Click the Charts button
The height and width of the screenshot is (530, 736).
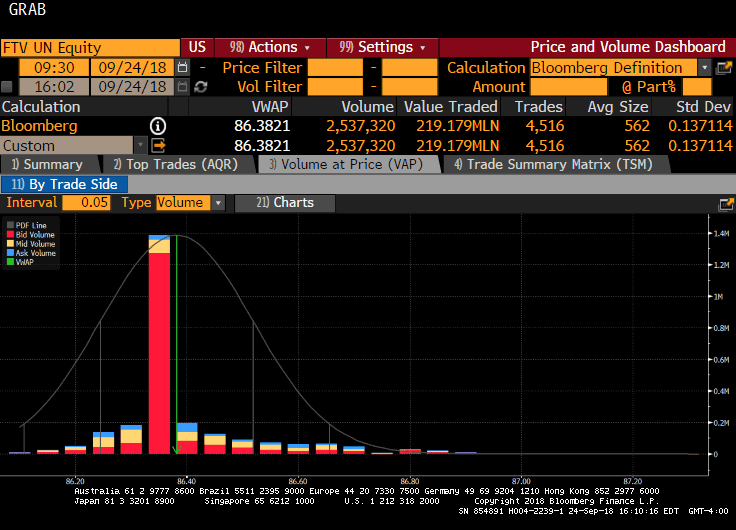(285, 203)
